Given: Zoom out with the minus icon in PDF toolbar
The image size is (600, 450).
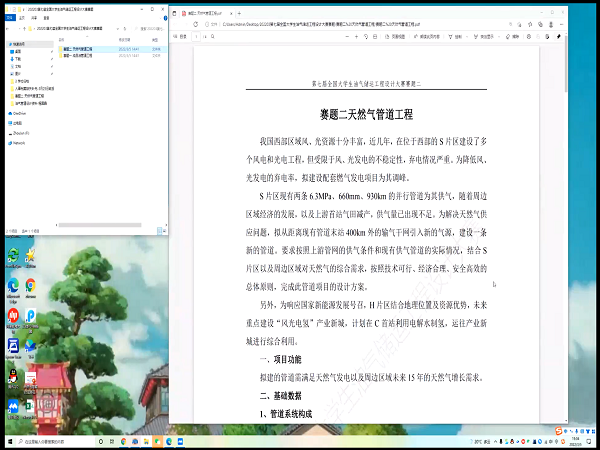Looking at the screenshot, I should (347, 37).
